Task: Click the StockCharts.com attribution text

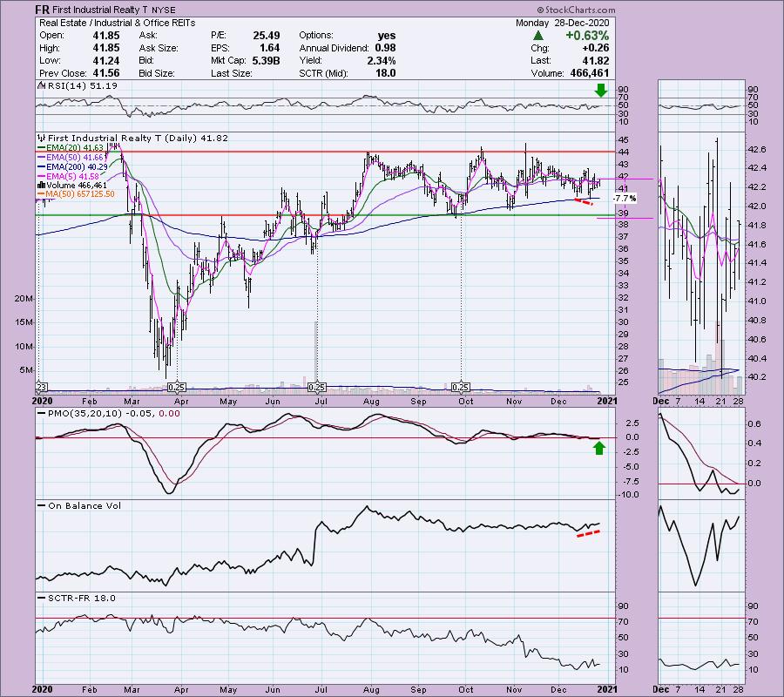Action: coord(577,10)
